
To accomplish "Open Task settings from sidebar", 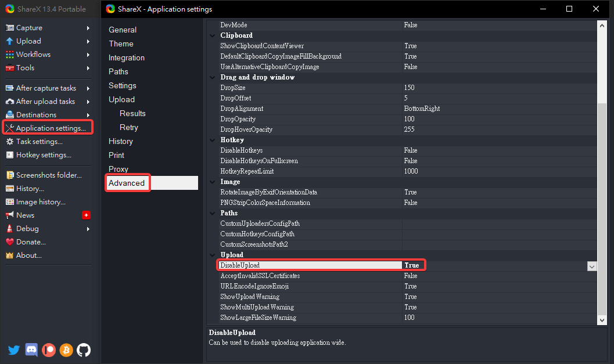I will [x=39, y=142].
